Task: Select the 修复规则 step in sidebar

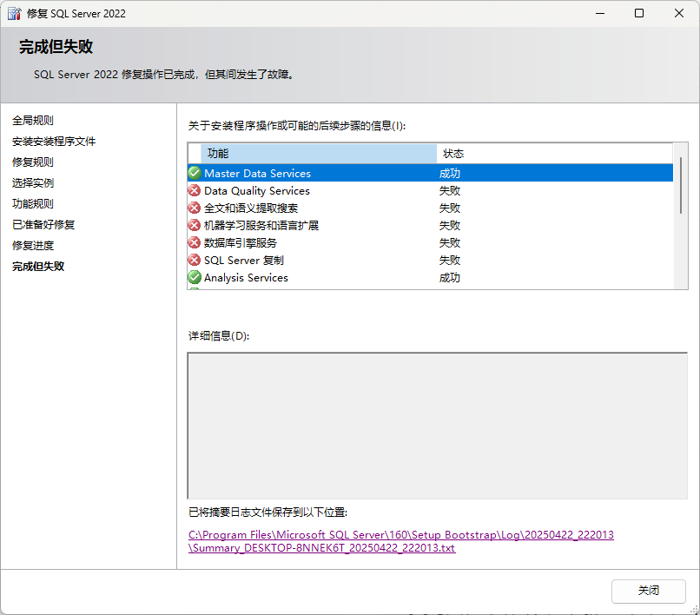Action: pyautogui.click(x=33, y=162)
